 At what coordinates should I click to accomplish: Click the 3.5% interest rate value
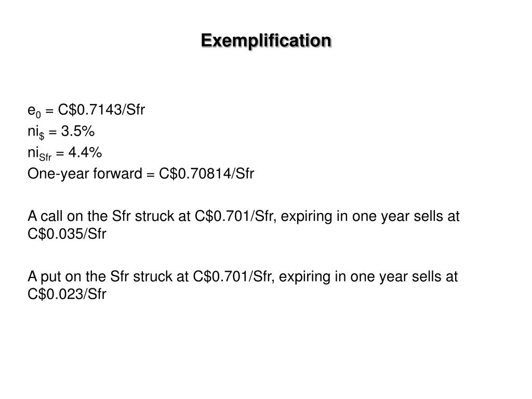point(78,131)
